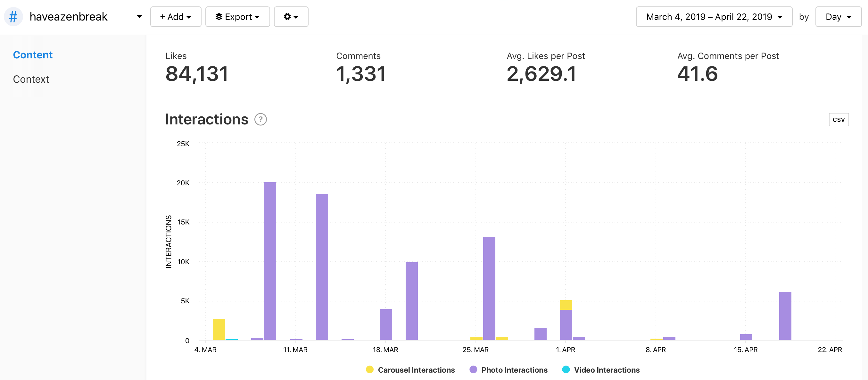Open the date range March 4 – April 22 picker
The height and width of the screenshot is (380, 868).
[714, 17]
